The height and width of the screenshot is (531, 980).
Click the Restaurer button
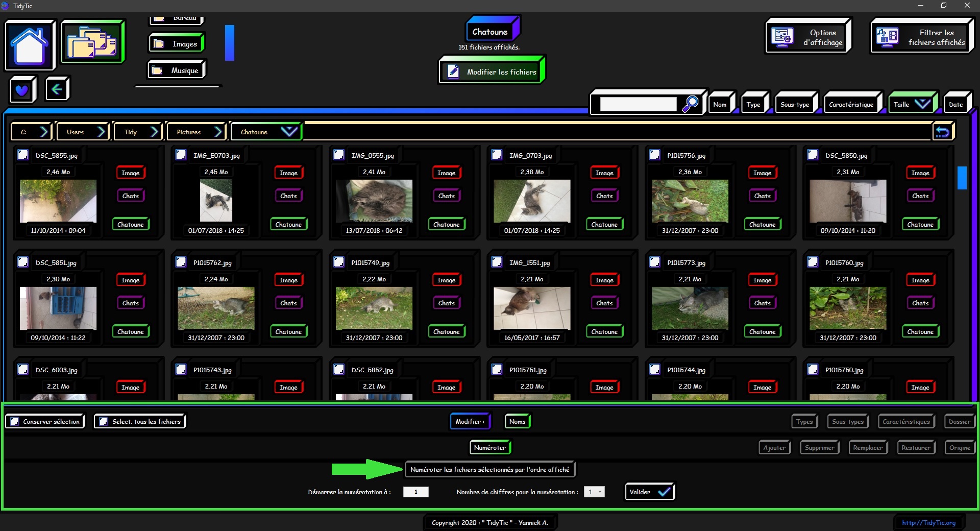tap(916, 447)
